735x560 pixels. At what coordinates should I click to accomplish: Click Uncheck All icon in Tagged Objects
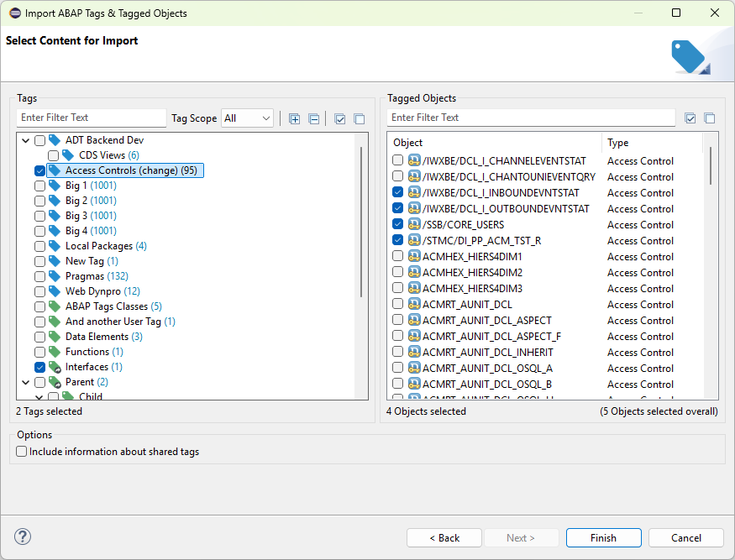710,118
